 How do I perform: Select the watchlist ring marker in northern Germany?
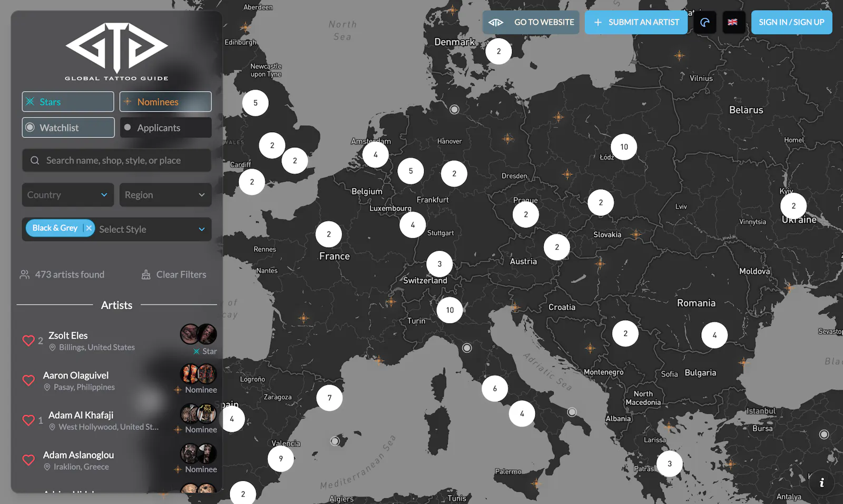click(454, 109)
